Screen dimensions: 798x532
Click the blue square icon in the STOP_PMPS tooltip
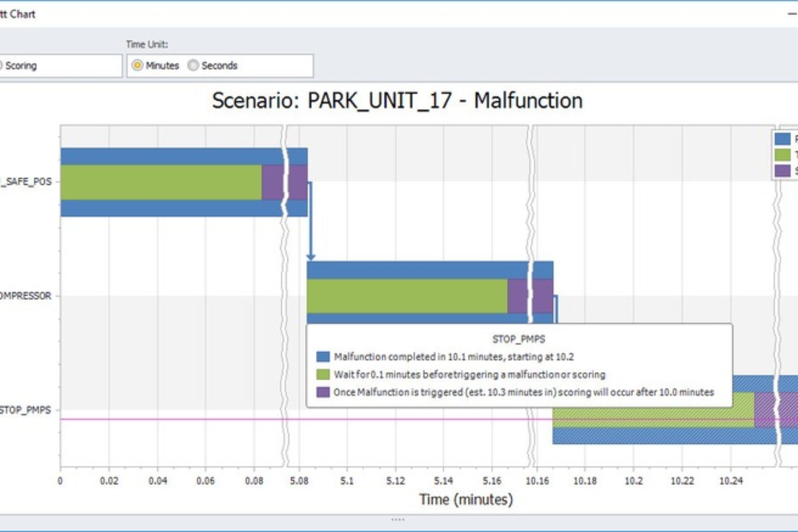tap(323, 356)
